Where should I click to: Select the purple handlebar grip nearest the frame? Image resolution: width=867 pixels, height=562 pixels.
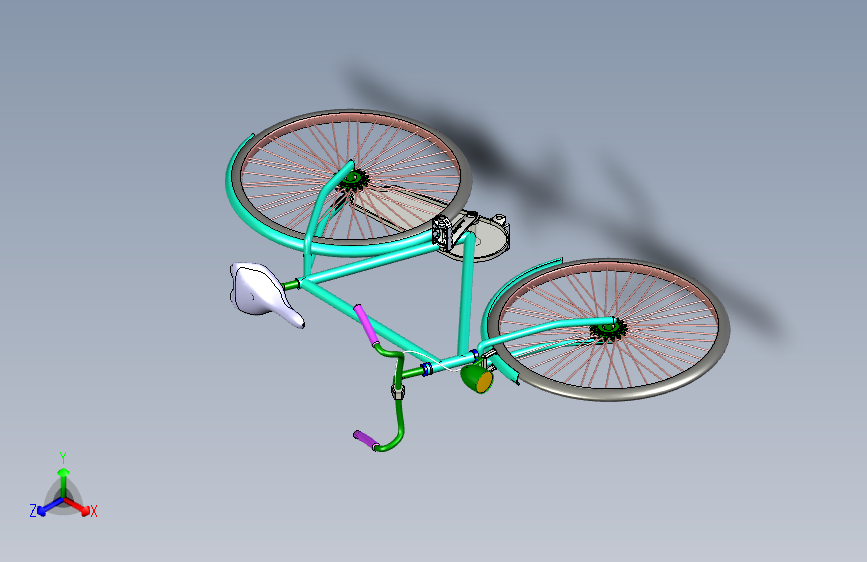click(x=365, y=325)
